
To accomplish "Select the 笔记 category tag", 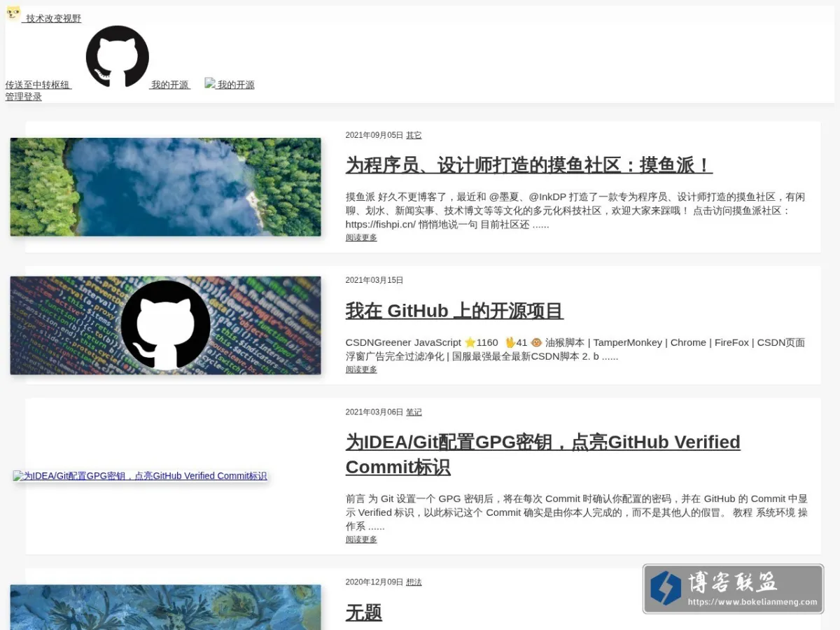I will click(414, 412).
